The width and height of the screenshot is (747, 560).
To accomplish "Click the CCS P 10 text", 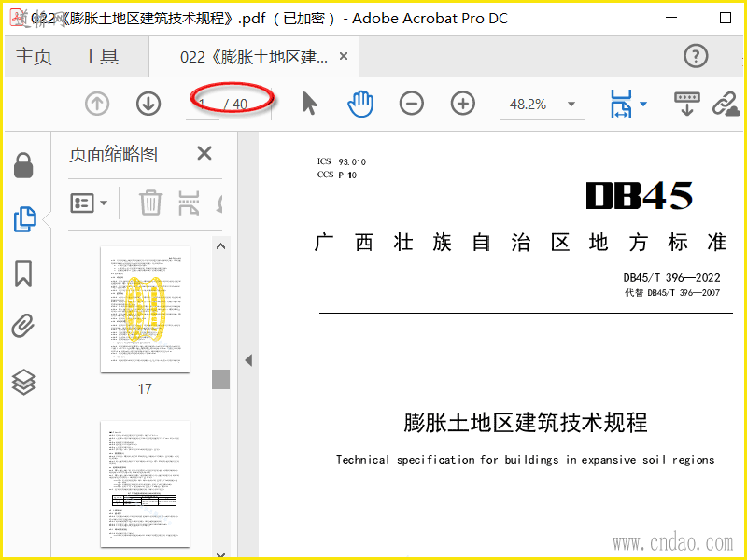I will coord(337,175).
